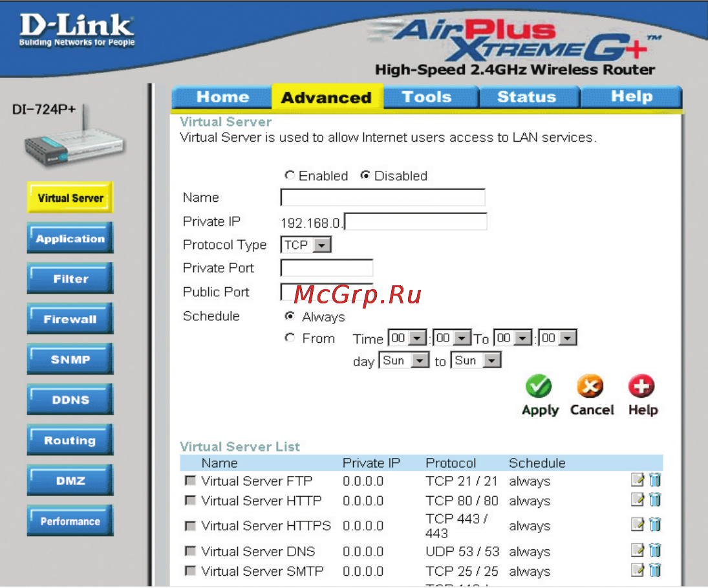The height and width of the screenshot is (588, 708).
Task: Open the Performance sidebar page
Action: [70, 521]
